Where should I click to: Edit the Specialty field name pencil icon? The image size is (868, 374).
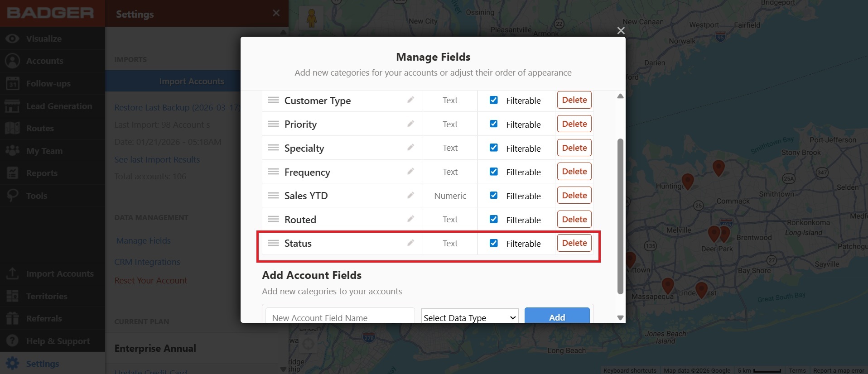pos(410,148)
